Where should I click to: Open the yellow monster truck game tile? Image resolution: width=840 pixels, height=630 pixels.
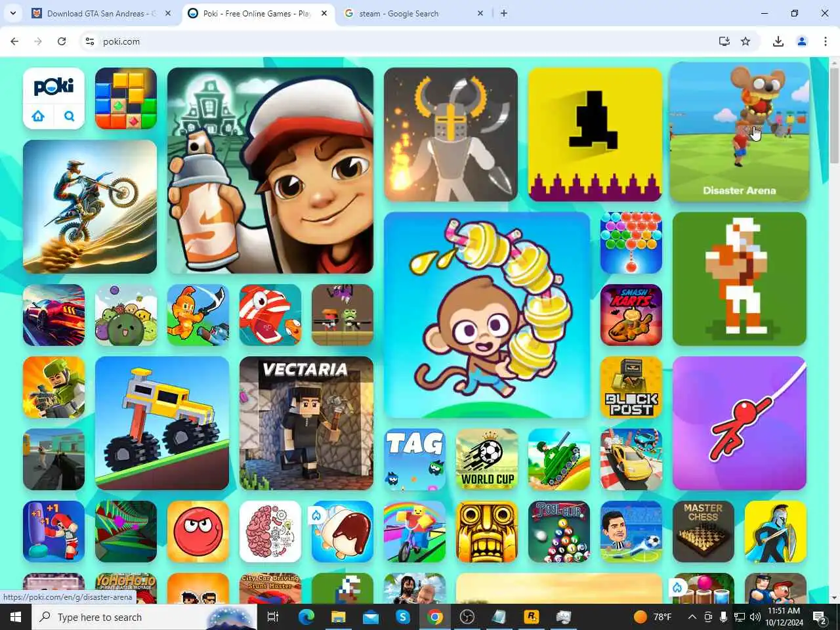(x=162, y=423)
